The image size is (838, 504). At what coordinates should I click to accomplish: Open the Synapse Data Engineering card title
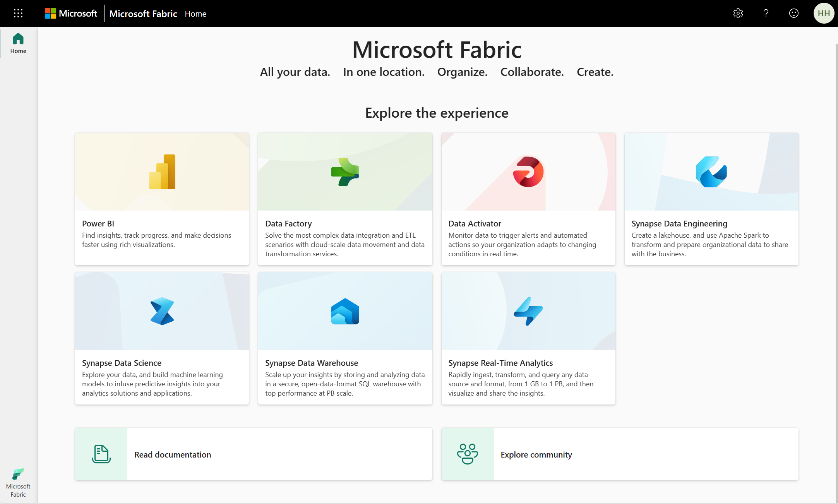click(x=679, y=224)
